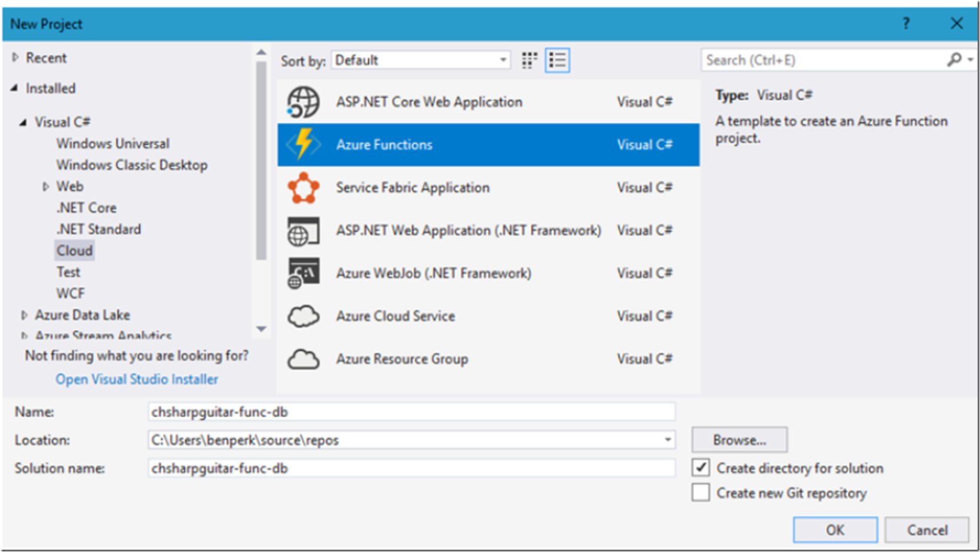Viewport: 980px width, 552px height.
Task: Select the Cloud category
Action: pos(75,251)
